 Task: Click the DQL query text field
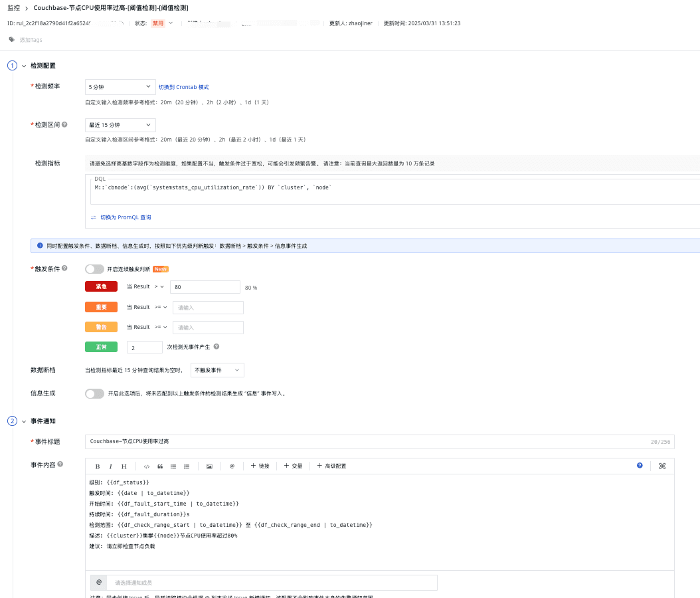click(x=395, y=191)
